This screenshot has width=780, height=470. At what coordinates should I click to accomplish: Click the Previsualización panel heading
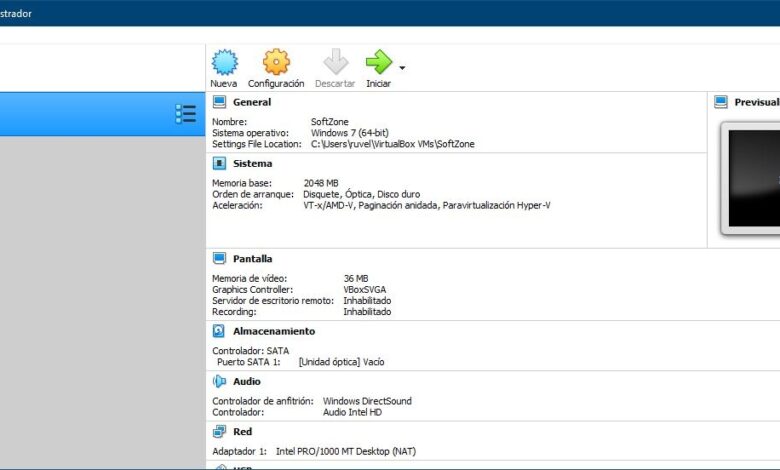coord(757,102)
